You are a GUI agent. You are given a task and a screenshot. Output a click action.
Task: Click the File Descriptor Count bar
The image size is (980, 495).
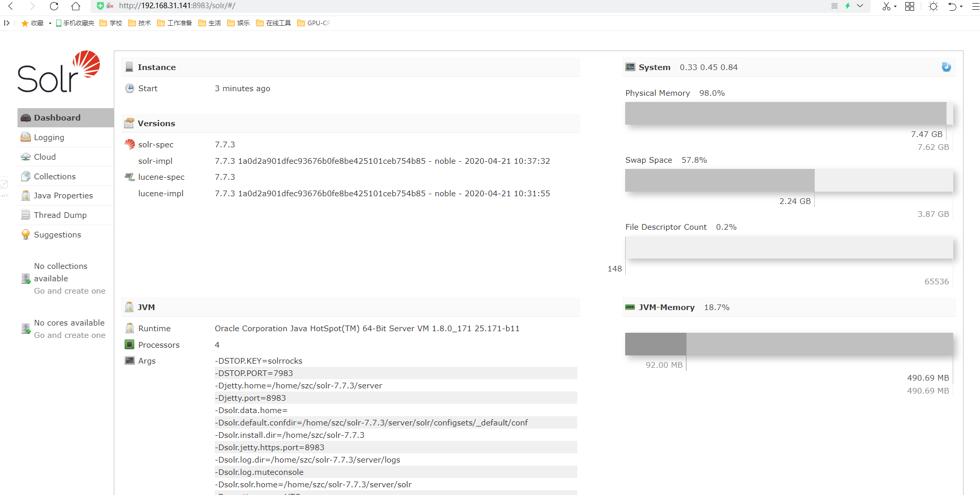[789, 248]
